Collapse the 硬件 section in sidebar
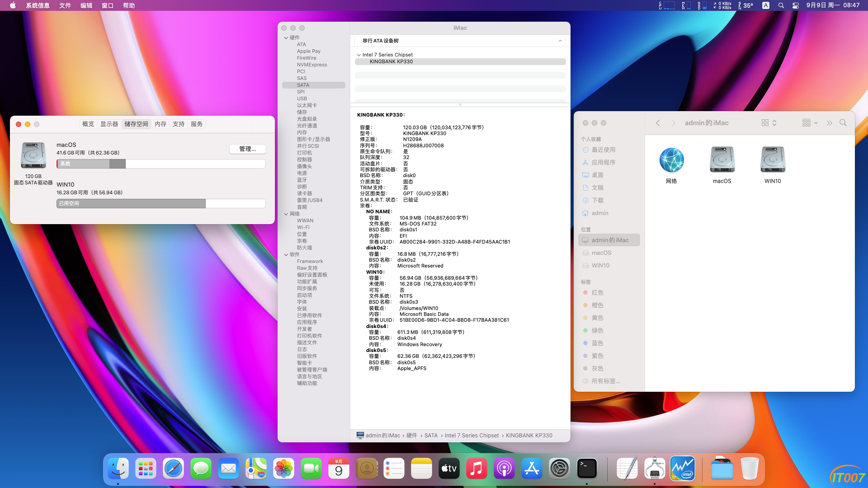This screenshot has width=868, height=488. (x=286, y=38)
